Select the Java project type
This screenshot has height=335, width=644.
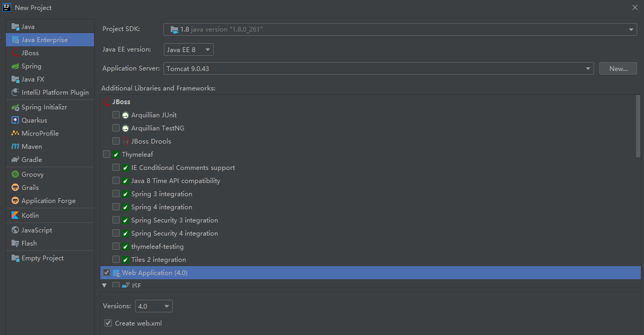(50, 26)
